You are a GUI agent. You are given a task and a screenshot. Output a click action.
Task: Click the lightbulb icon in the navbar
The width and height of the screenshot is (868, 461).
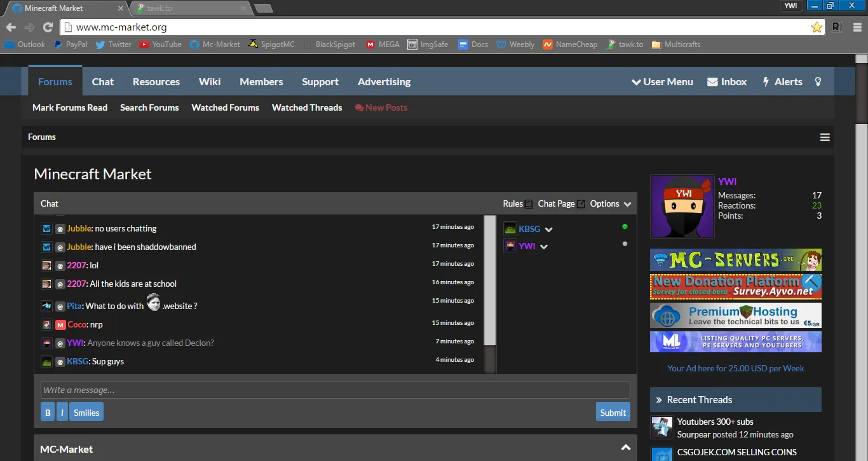pyautogui.click(x=818, y=81)
